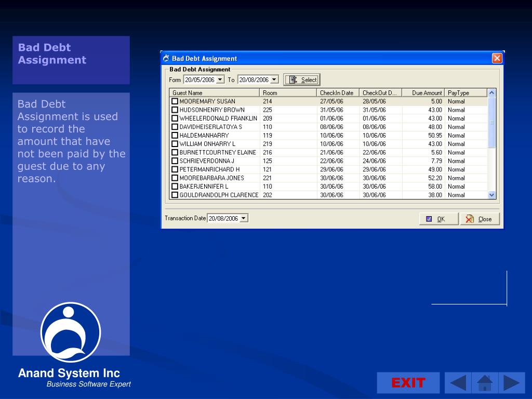Confirm with the OK button
The image size is (532, 399).
click(x=438, y=219)
